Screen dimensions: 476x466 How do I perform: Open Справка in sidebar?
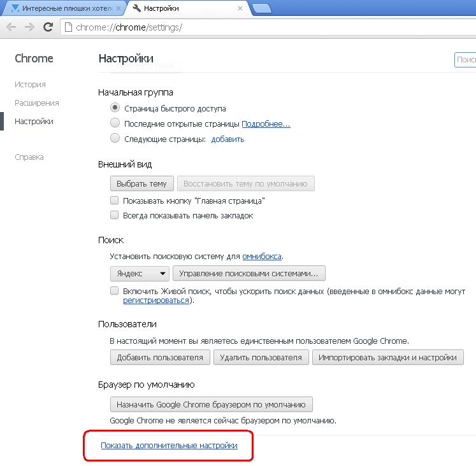coord(29,157)
